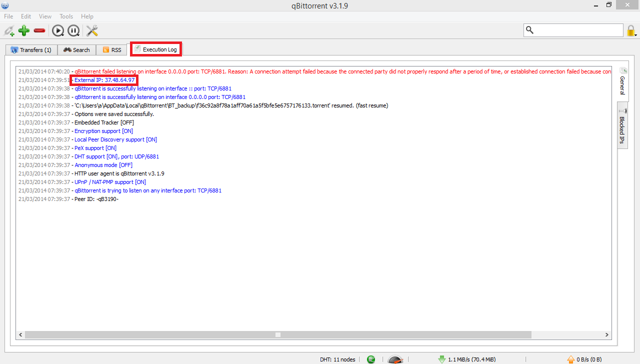Click the add torrent link icon
This screenshot has height=364, width=640.
pyautogui.click(x=9, y=31)
